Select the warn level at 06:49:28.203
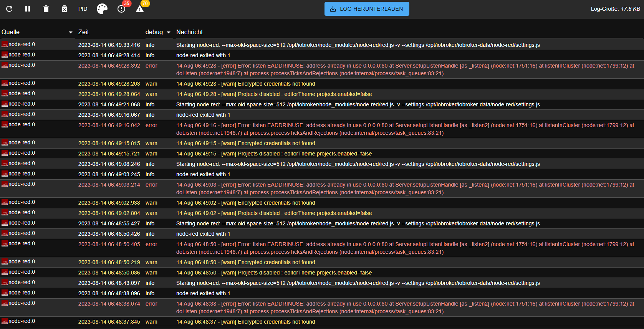This screenshot has height=329, width=644. tap(151, 84)
